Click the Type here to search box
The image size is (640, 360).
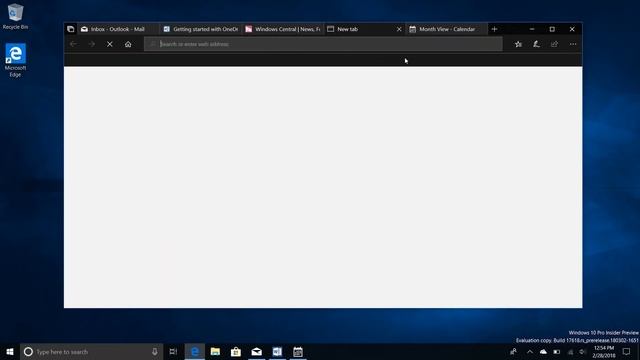coord(91,351)
